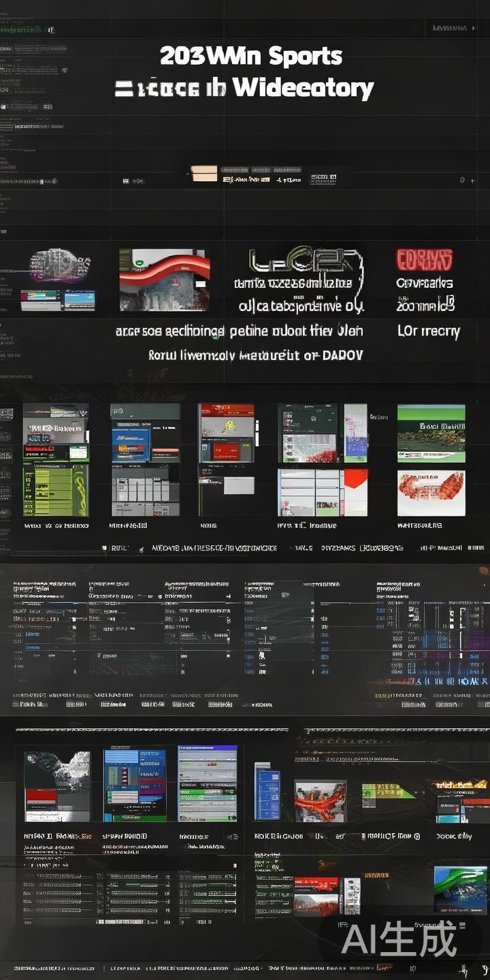Click the 'LOr rreory' text link
The height and width of the screenshot is (980, 490).
coord(428,331)
